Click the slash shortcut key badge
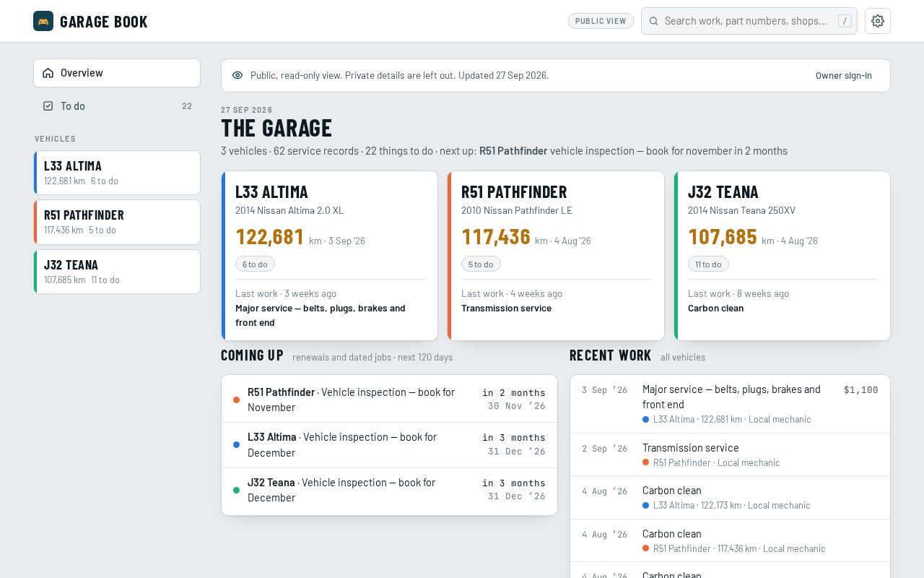This screenshot has height=578, width=924. [x=845, y=21]
